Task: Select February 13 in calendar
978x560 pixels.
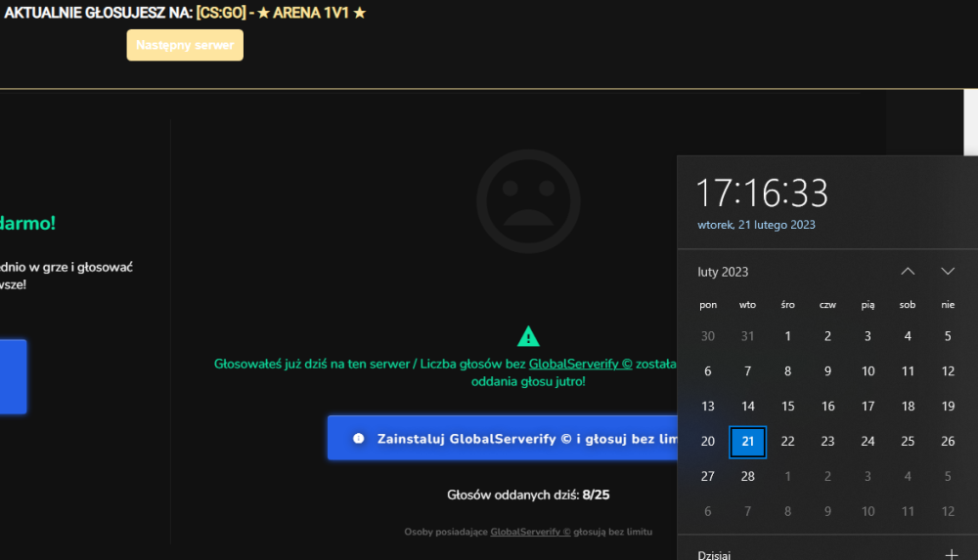Action: (708, 407)
